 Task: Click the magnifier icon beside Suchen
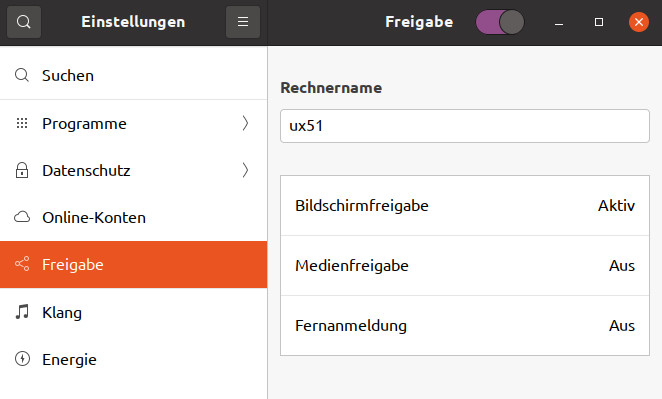pos(22,76)
